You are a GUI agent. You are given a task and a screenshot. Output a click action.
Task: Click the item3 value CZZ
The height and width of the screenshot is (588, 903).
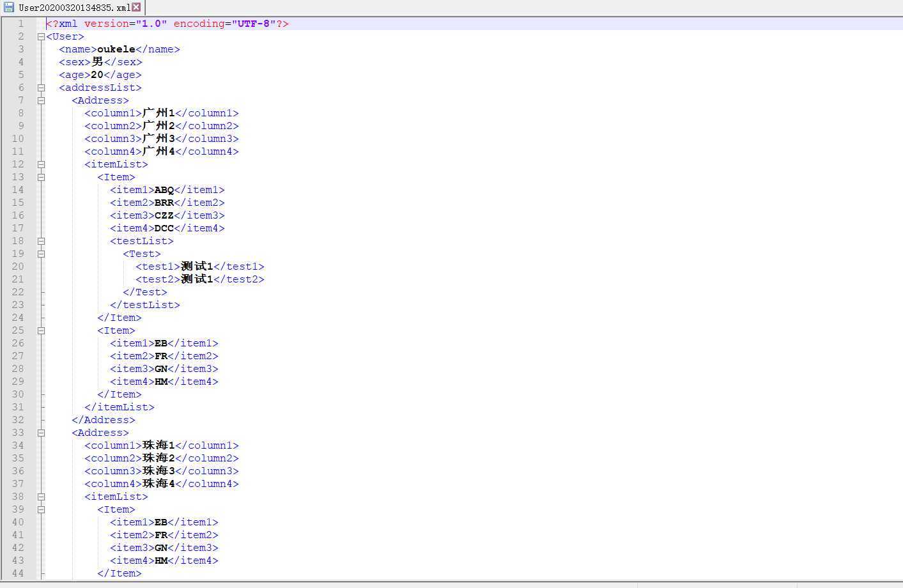(x=164, y=215)
